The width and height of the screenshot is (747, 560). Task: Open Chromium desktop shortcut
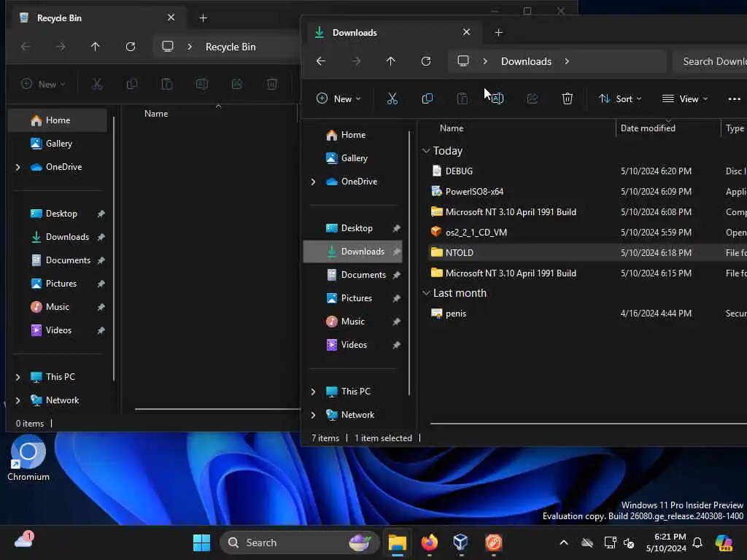pos(28,458)
